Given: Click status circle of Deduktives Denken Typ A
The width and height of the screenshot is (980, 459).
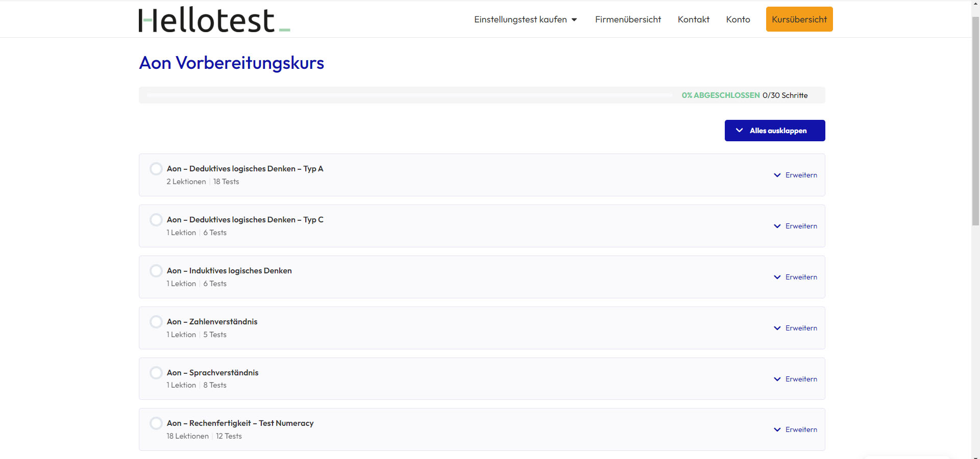Looking at the screenshot, I should coord(156,169).
